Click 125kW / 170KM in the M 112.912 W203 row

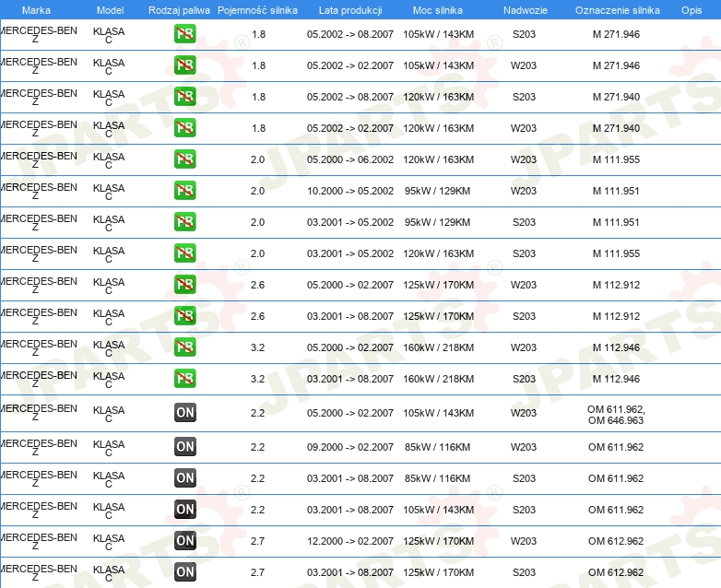click(438, 285)
